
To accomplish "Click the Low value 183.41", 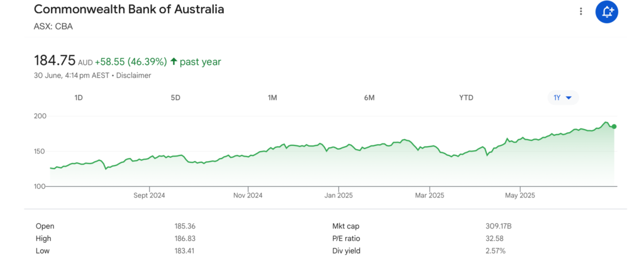I will click(184, 250).
